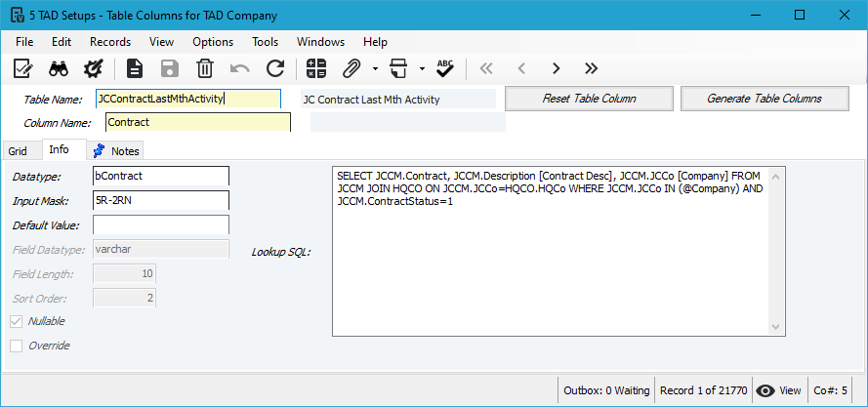Image resolution: width=868 pixels, height=407 pixels.
Task: Click the Record 1 of 21770 status
Action: pos(704,391)
